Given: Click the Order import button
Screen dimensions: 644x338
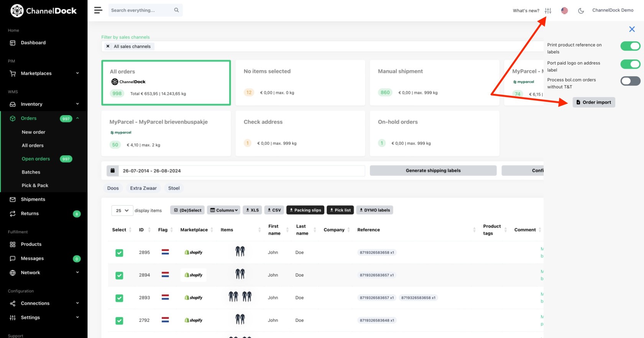Looking at the screenshot, I should click(594, 102).
